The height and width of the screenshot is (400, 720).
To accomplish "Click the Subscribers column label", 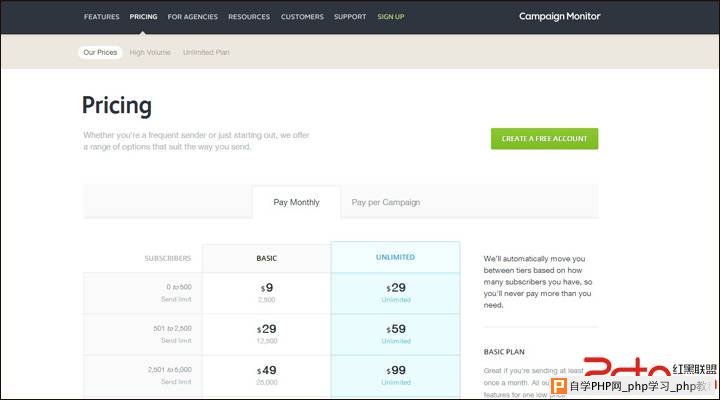I will [168, 258].
